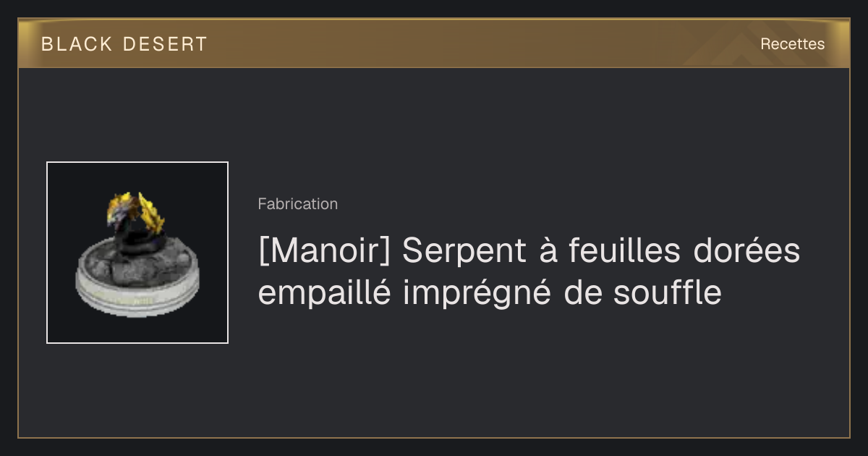868x456 pixels.
Task: Open the golden leaf snake item thumbnail
Action: (x=137, y=253)
